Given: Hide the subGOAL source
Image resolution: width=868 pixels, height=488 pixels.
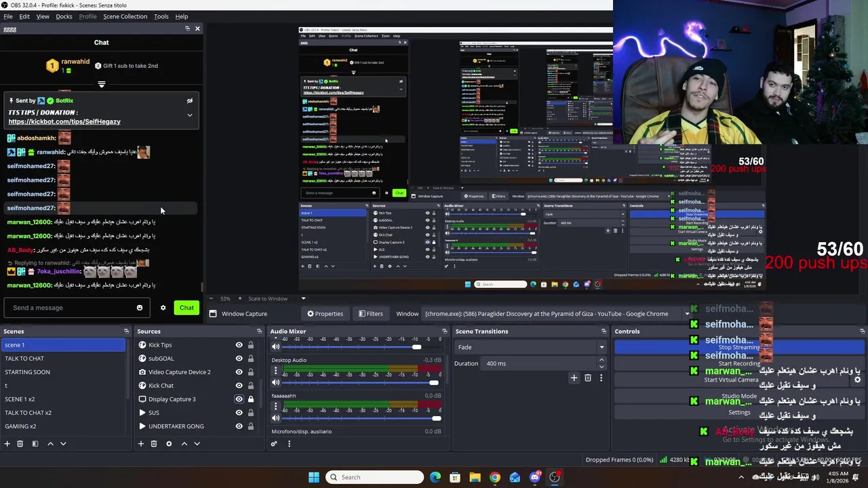Looking at the screenshot, I should pyautogui.click(x=239, y=359).
